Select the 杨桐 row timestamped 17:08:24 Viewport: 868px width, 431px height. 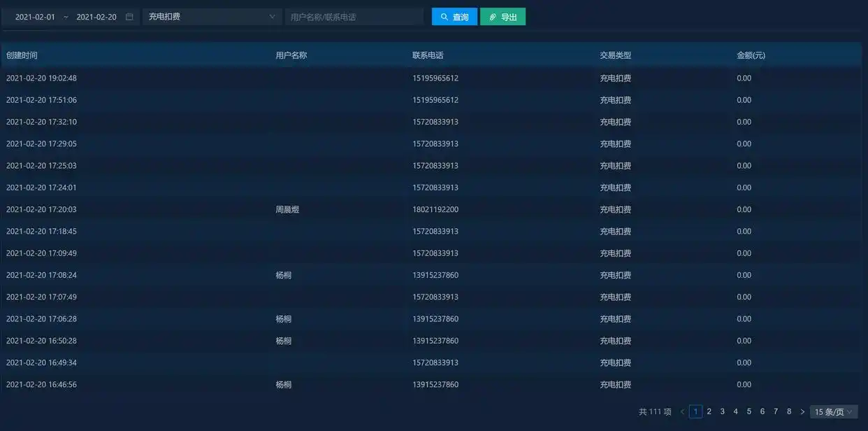pos(433,274)
